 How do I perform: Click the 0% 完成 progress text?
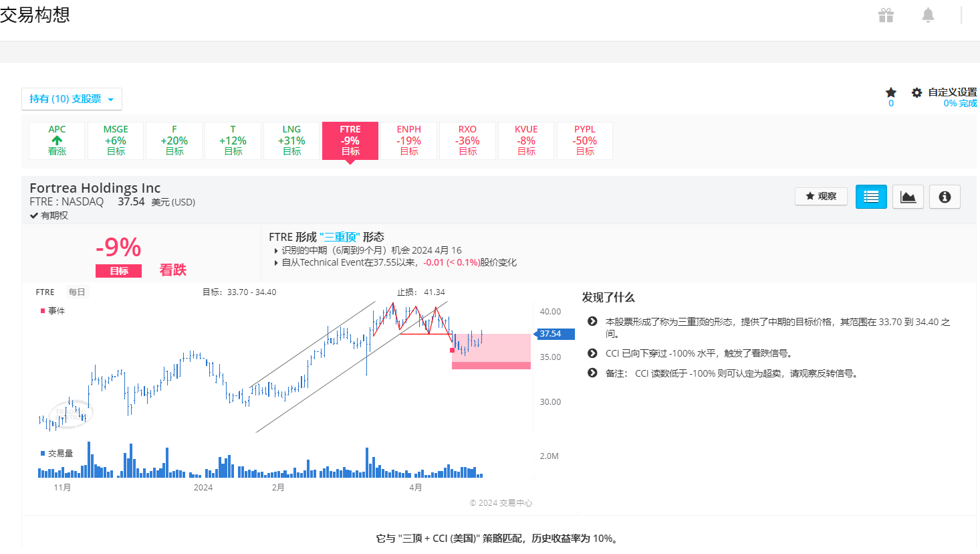(960, 103)
